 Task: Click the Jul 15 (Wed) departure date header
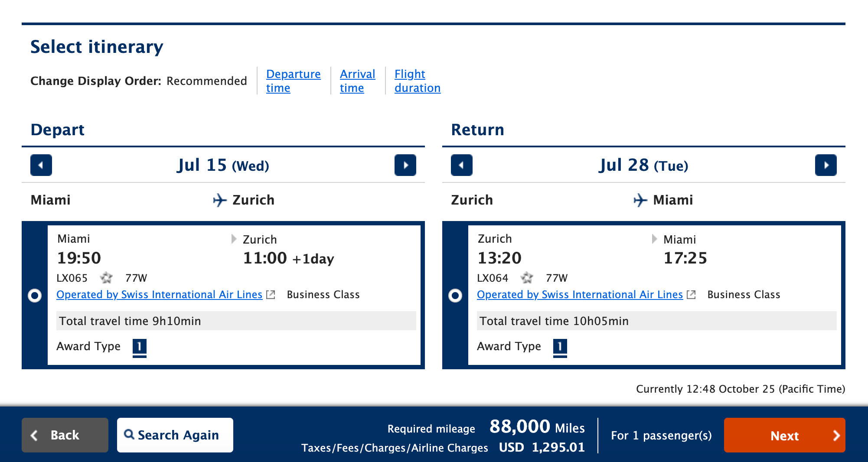click(x=223, y=165)
